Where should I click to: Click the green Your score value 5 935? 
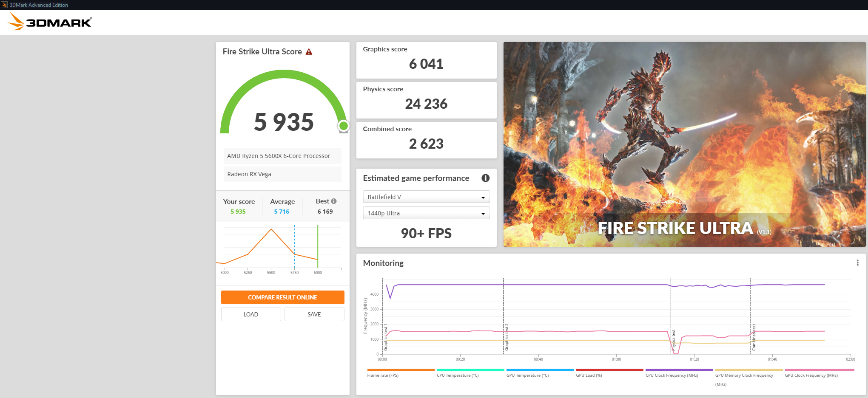(x=238, y=212)
